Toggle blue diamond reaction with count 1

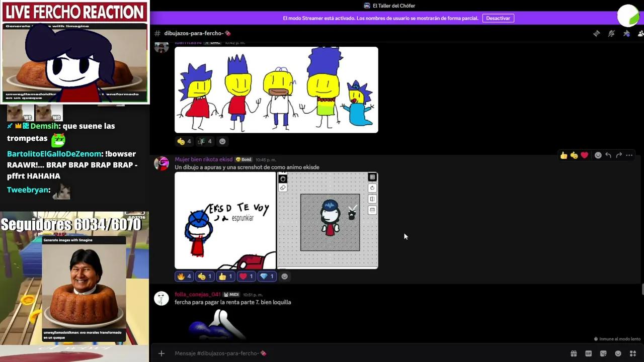coord(267,276)
